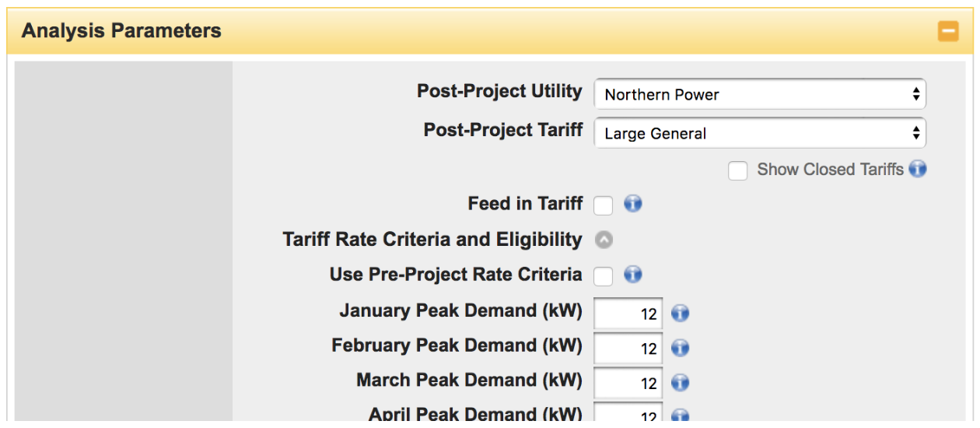Image resolution: width=980 pixels, height=428 pixels.
Task: Click February Peak Demand info icon
Action: coord(681,348)
